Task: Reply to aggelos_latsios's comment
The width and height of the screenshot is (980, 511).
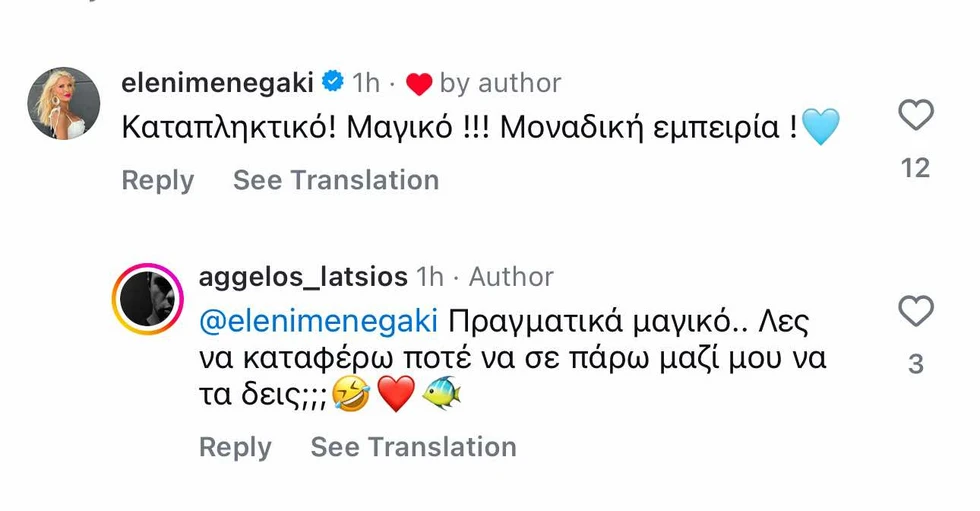Action: [235, 447]
